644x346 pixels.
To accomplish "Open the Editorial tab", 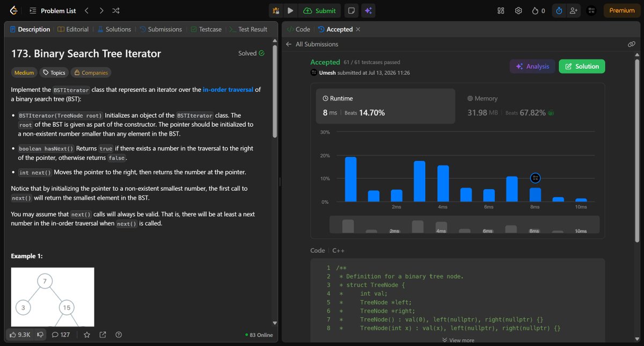I will pos(73,30).
